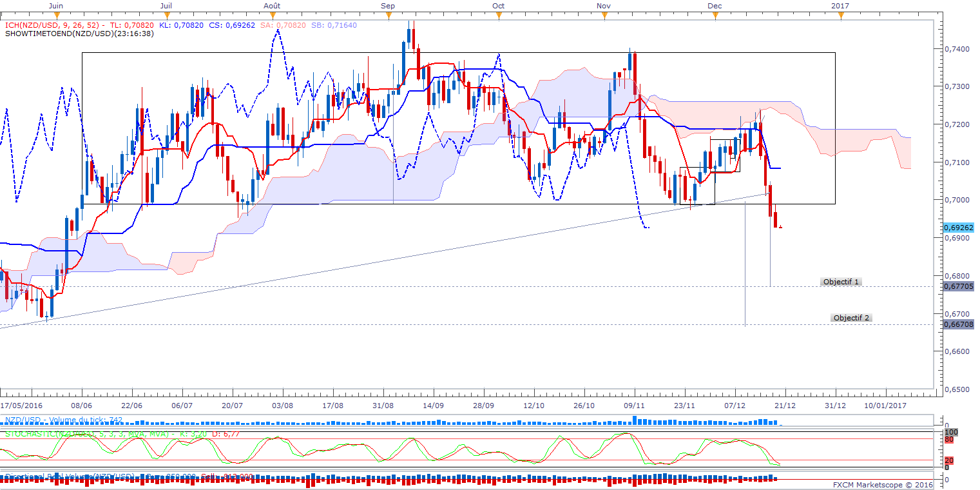Select the current price tag 0,69262
The width and height of the screenshot is (980, 490).
[957, 228]
